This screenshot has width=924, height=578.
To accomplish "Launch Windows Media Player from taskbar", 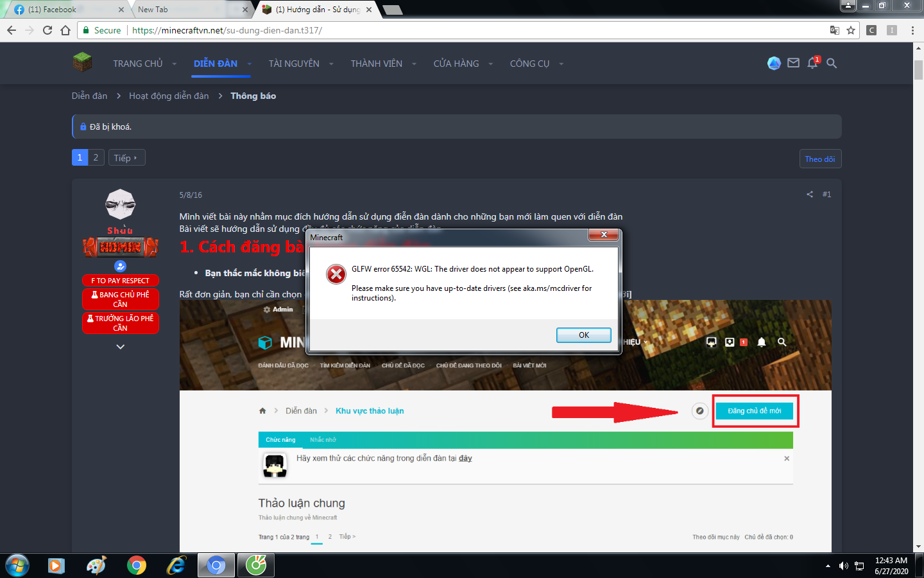I will point(56,566).
